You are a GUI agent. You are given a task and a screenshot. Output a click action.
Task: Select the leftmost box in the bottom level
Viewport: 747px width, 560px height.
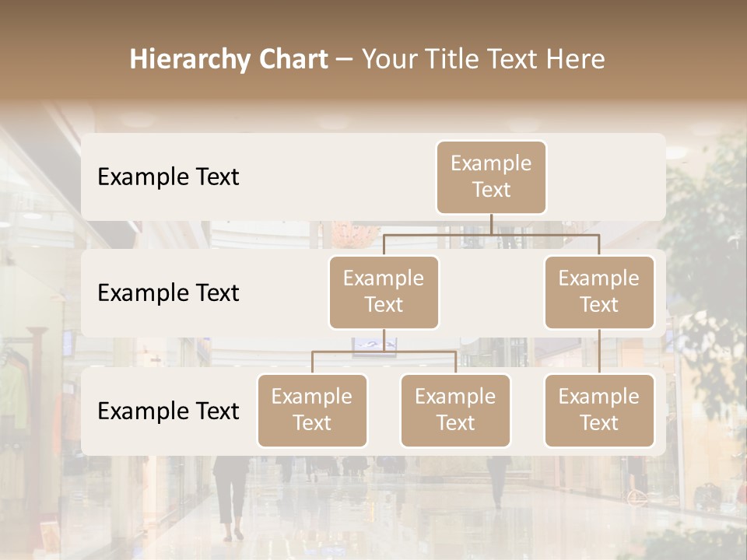[x=312, y=411]
